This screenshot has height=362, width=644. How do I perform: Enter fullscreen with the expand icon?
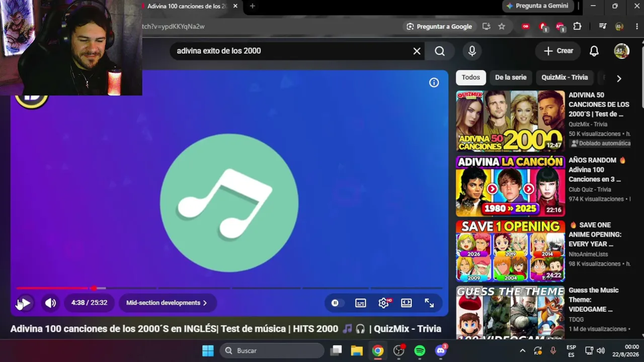pos(429,303)
